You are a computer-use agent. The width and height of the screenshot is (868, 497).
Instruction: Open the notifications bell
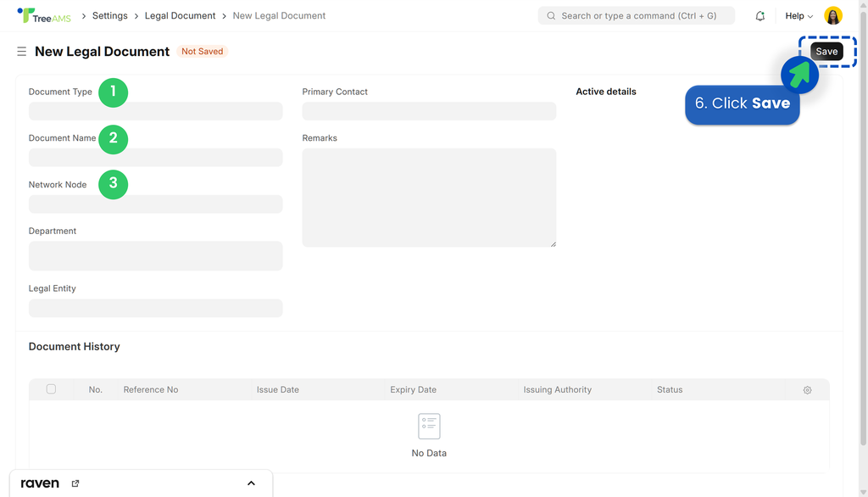[760, 16]
